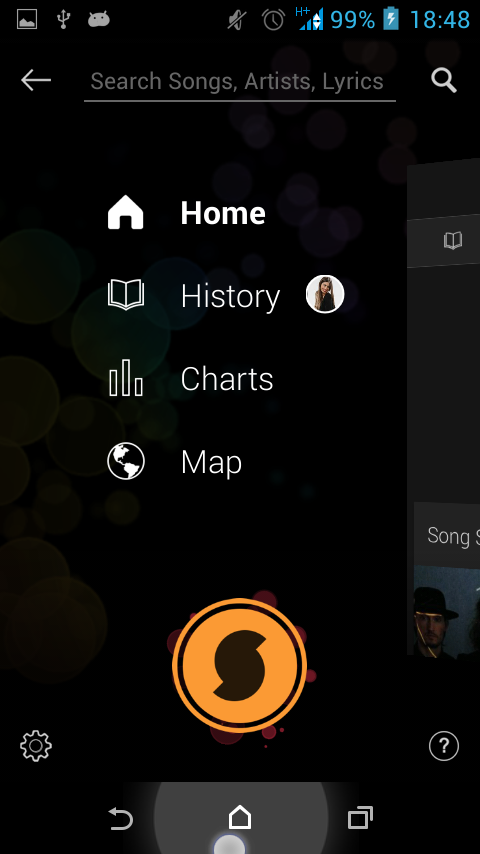Go back using the top-left arrow
Viewport: 480px width, 854px height.
tap(36, 81)
